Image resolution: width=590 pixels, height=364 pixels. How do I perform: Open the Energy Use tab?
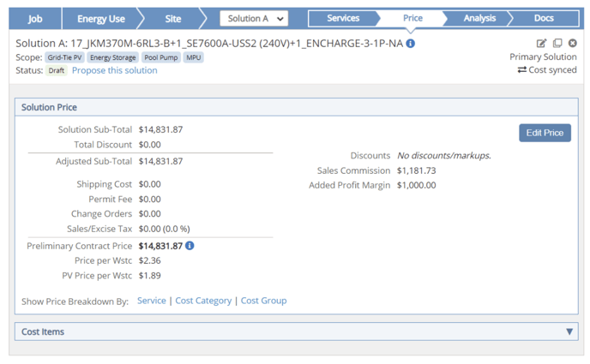pos(100,18)
